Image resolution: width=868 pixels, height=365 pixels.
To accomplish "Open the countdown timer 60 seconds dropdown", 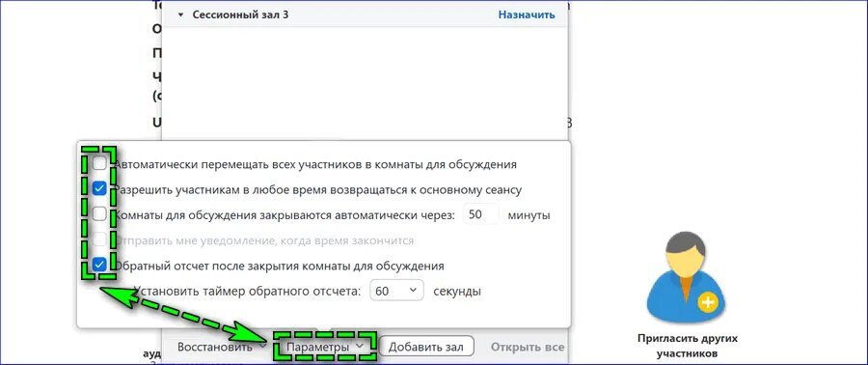I will point(396,291).
